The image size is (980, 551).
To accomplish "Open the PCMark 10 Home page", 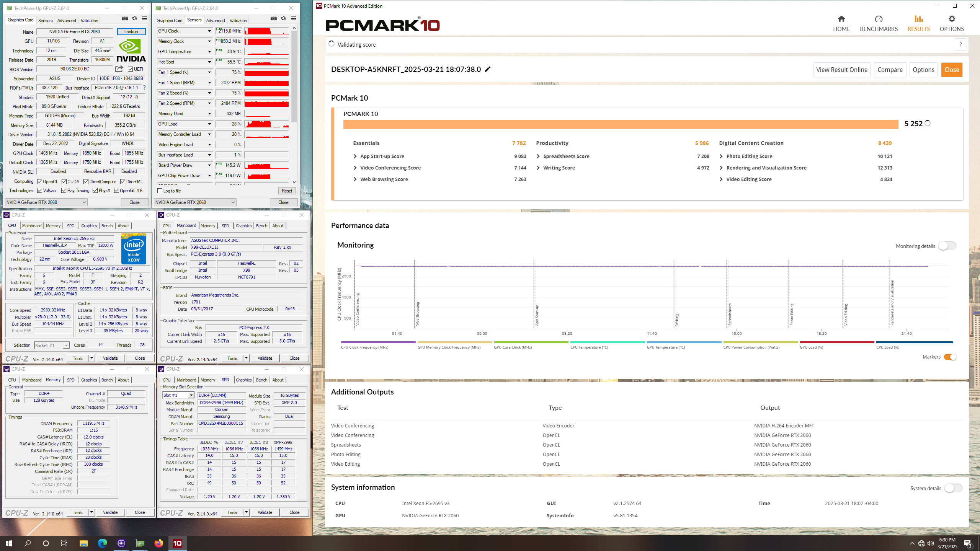I will (841, 23).
